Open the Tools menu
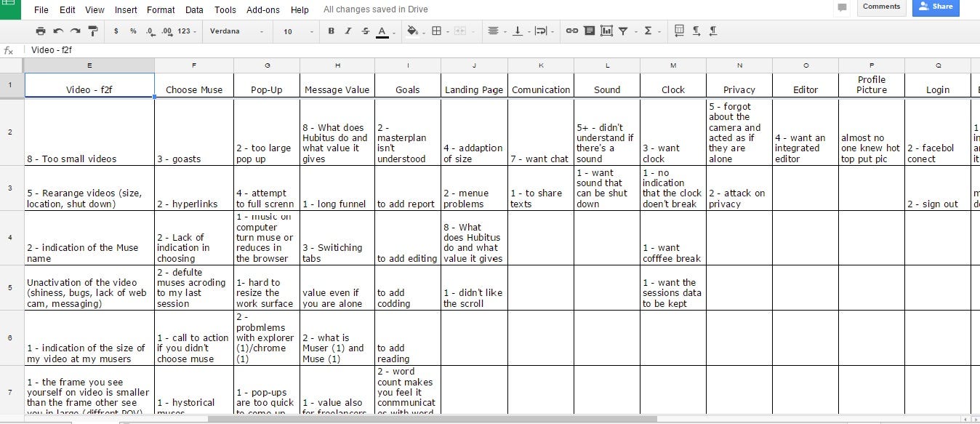 click(225, 10)
